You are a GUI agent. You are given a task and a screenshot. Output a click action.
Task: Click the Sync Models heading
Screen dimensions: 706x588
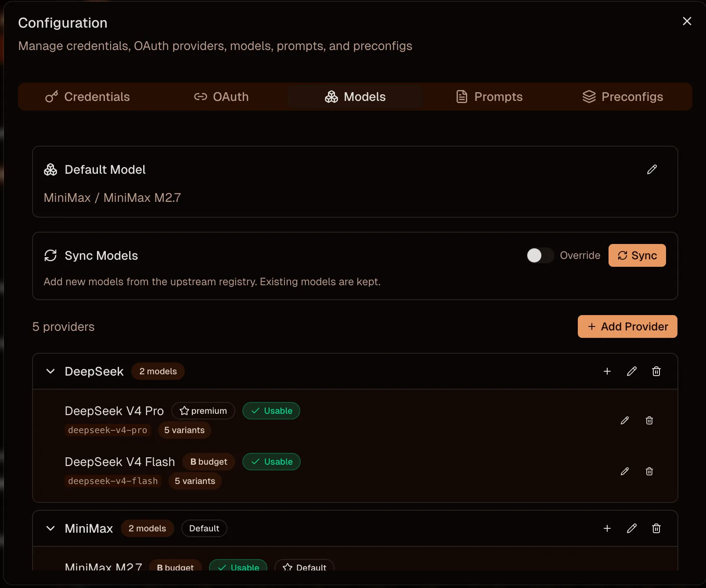coord(101,255)
